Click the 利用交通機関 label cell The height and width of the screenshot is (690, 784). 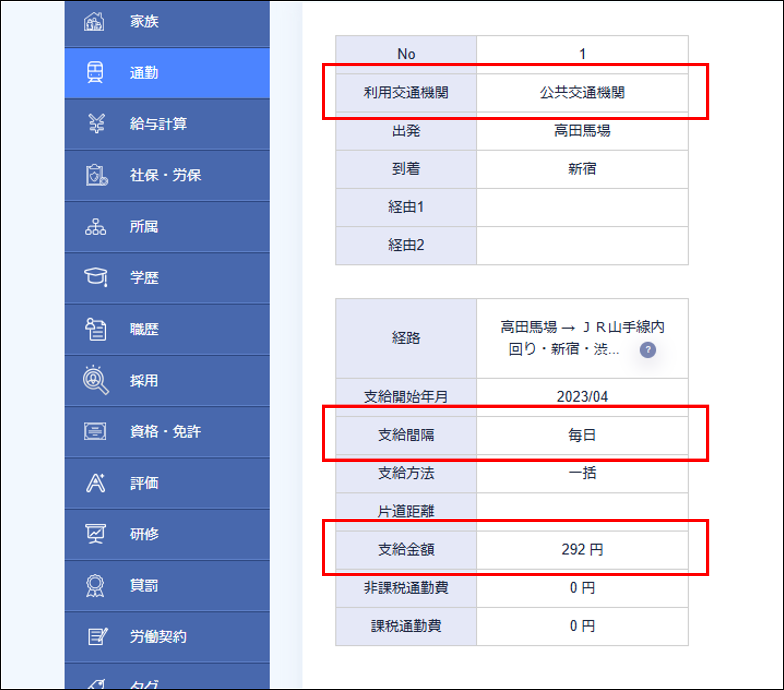406,92
